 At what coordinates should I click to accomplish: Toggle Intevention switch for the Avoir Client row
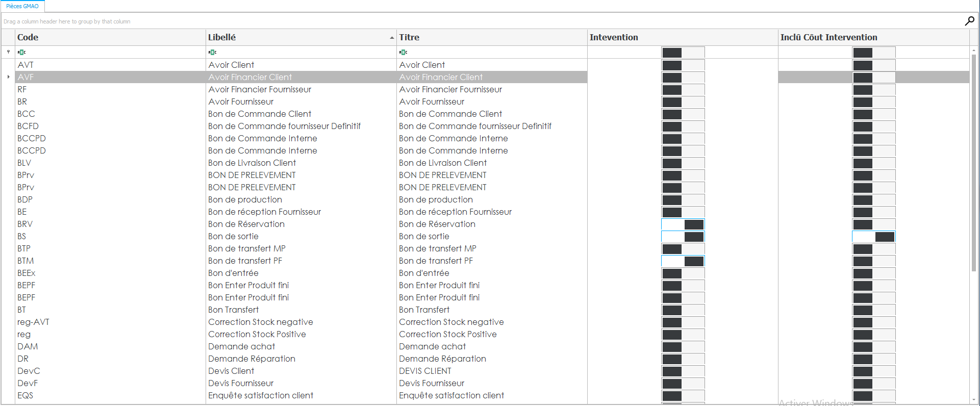pyautogui.click(x=683, y=65)
